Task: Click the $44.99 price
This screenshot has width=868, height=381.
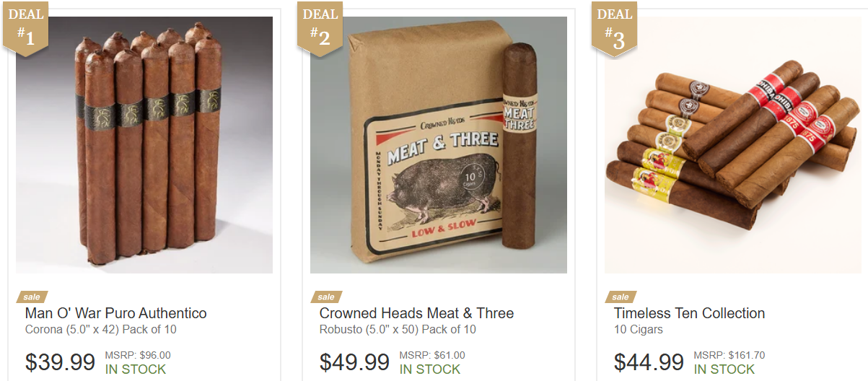Action: coord(649,362)
